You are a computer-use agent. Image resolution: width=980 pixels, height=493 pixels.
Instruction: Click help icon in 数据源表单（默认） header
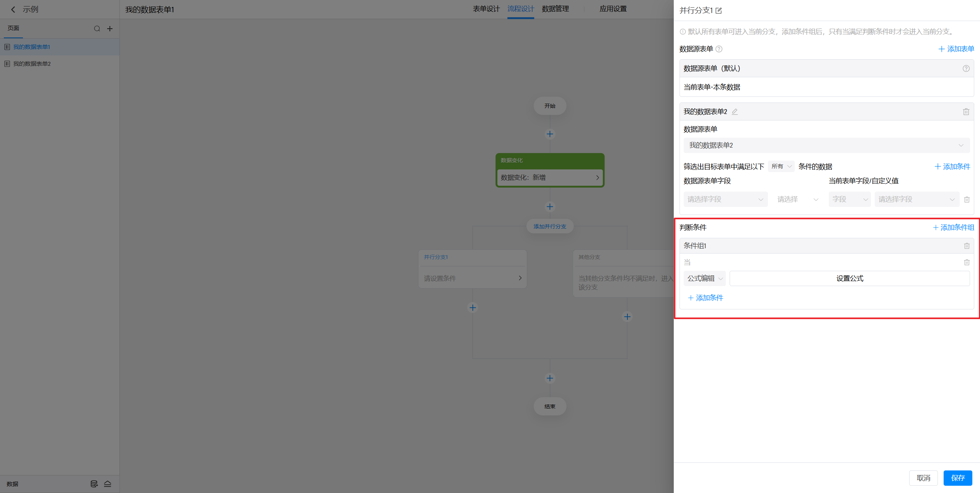point(966,68)
